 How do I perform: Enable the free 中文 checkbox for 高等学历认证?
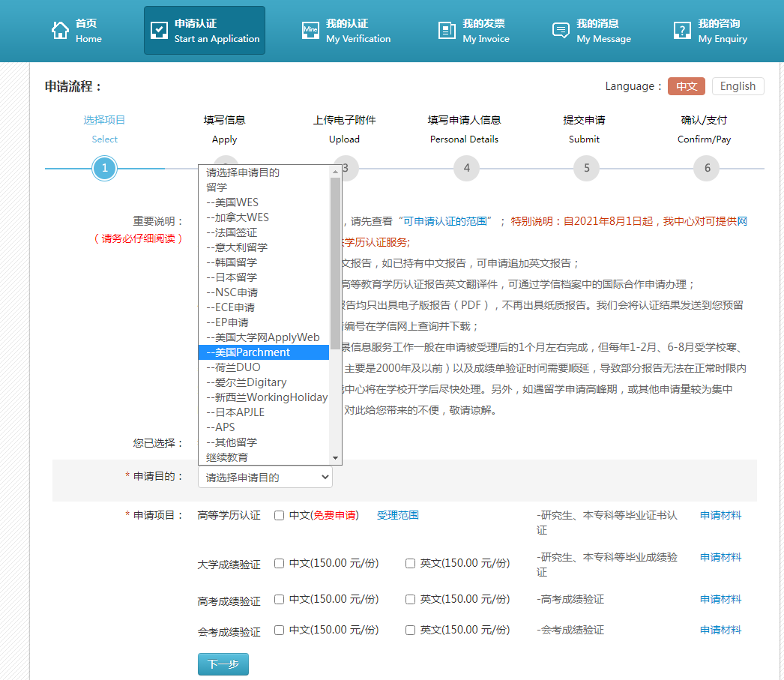tap(280, 514)
